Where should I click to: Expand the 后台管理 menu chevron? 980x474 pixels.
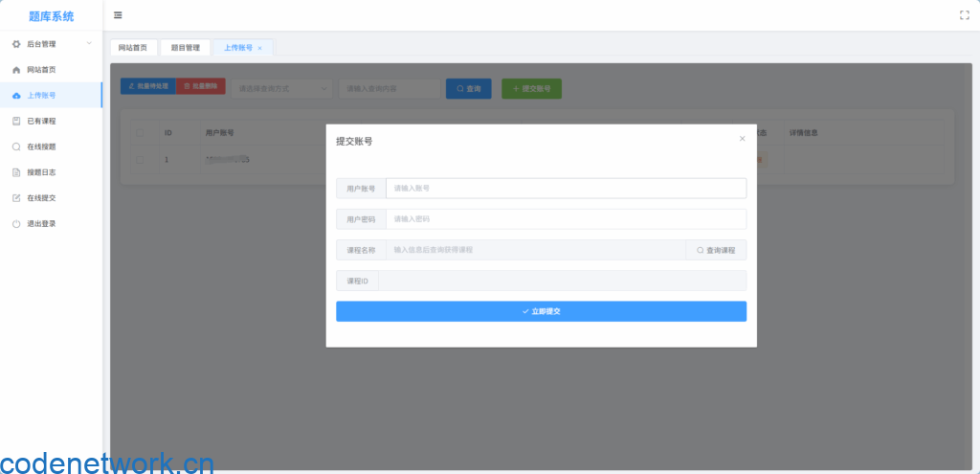[x=89, y=44]
